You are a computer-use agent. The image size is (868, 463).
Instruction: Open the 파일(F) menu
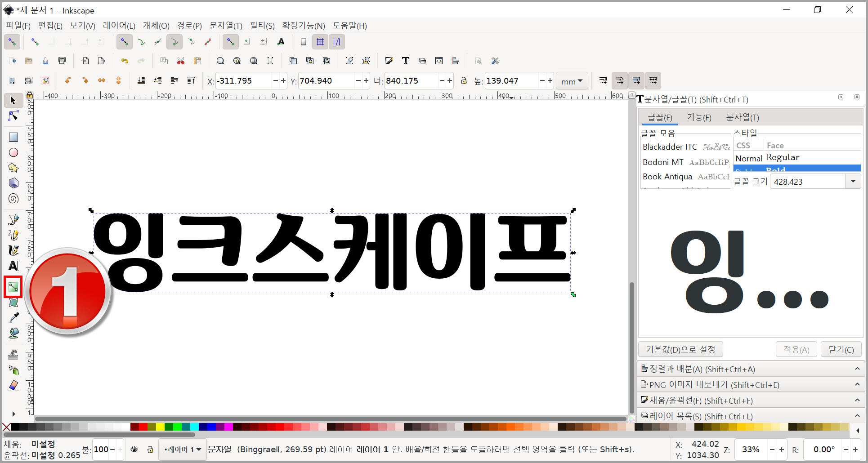pyautogui.click(x=18, y=26)
